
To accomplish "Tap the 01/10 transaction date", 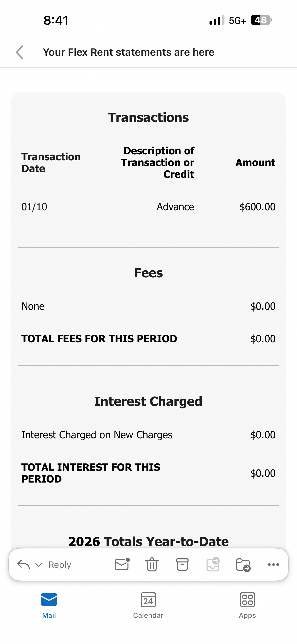I will tap(34, 207).
